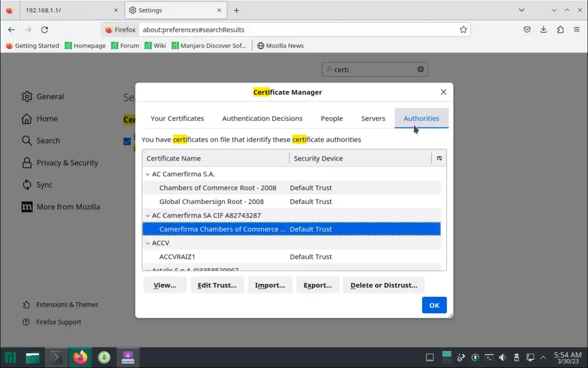Image resolution: width=588 pixels, height=368 pixels.
Task: Reload the page with the refresh icon
Action: click(45, 29)
